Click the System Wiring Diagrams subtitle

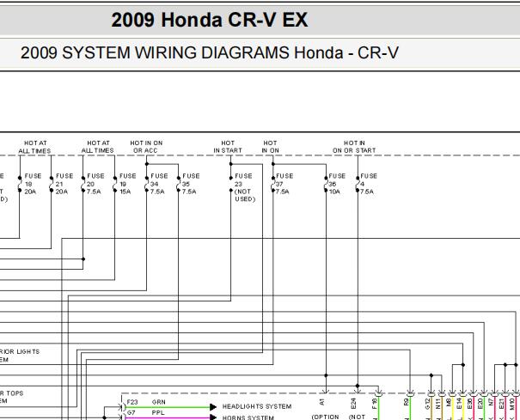pyautogui.click(x=211, y=52)
